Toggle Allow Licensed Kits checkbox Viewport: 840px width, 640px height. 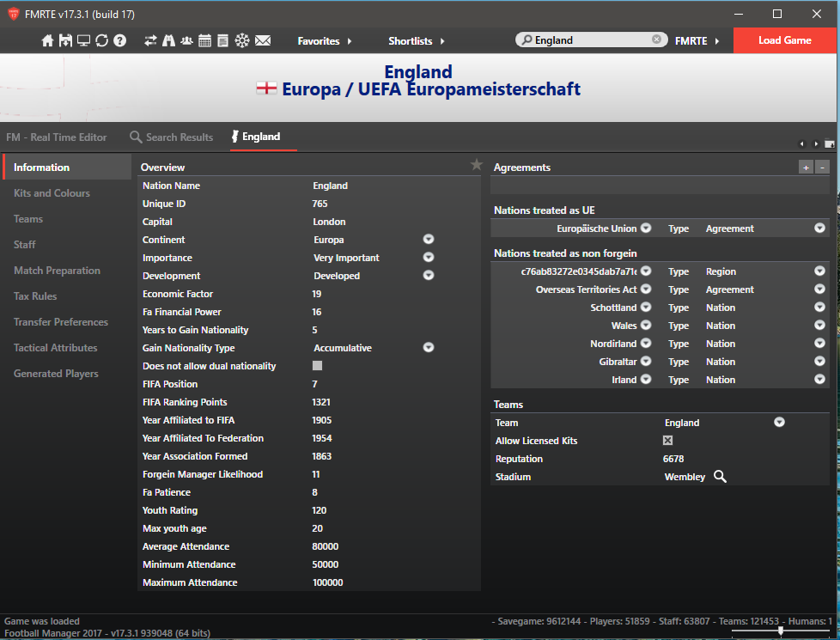pyautogui.click(x=667, y=441)
